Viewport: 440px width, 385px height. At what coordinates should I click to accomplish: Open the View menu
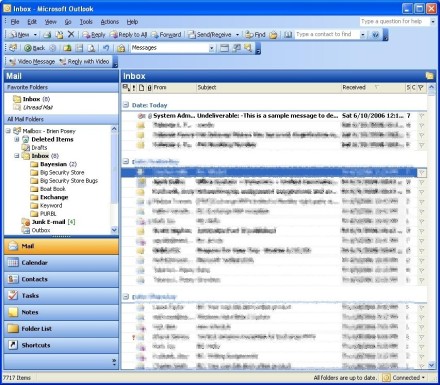point(51,22)
